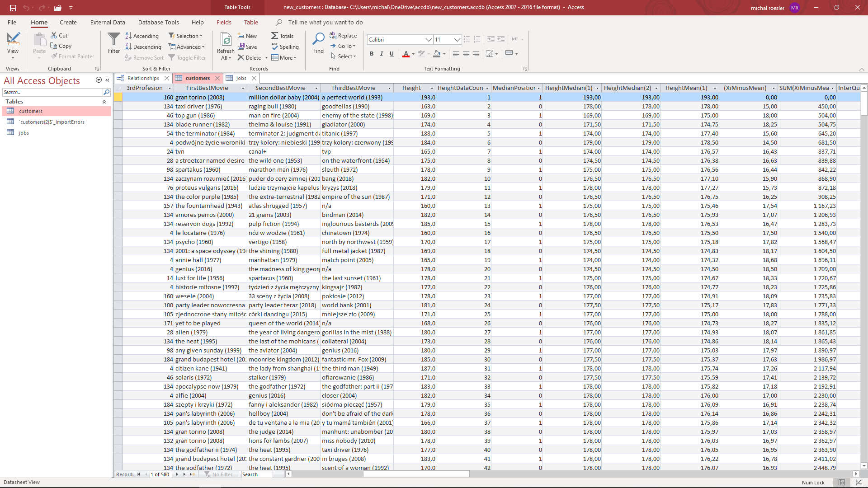Switch to the Database Tools tab
The height and width of the screenshot is (488, 868).
pos(159,22)
